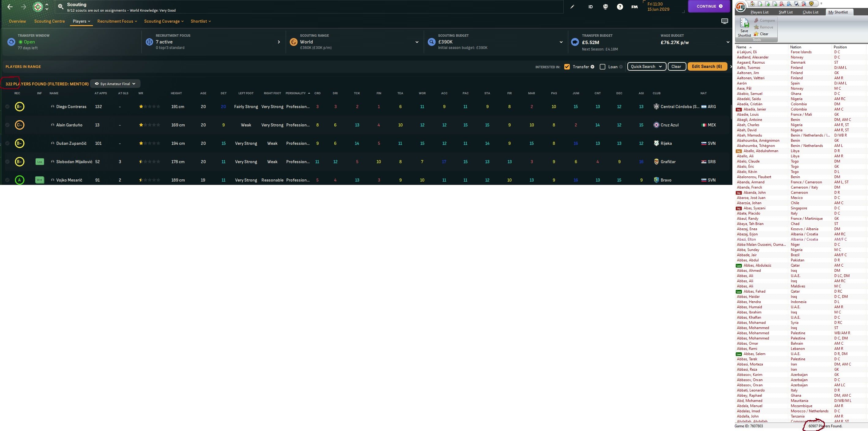This screenshot has width=868, height=431.
Task: Open the Cruz Azul club link
Action: [x=670, y=125]
